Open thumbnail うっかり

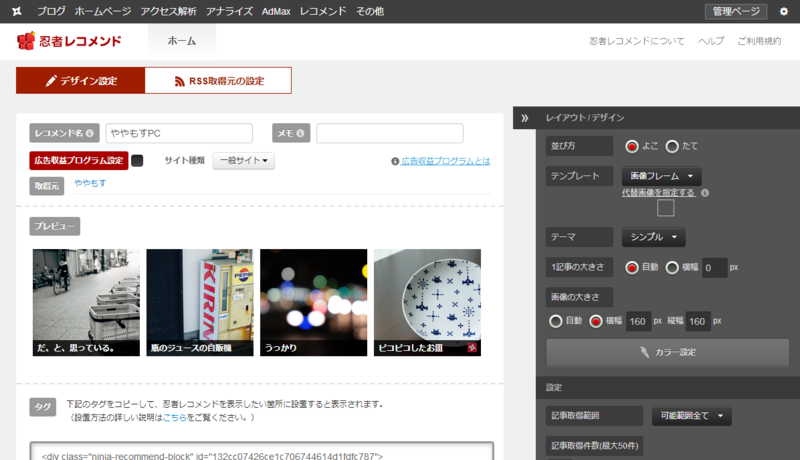coord(314,302)
